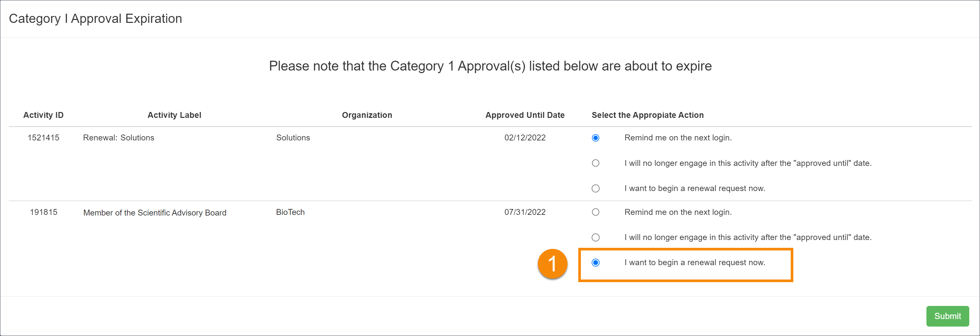
Task: Click the 02/12/2022 approved until date
Action: (x=525, y=138)
